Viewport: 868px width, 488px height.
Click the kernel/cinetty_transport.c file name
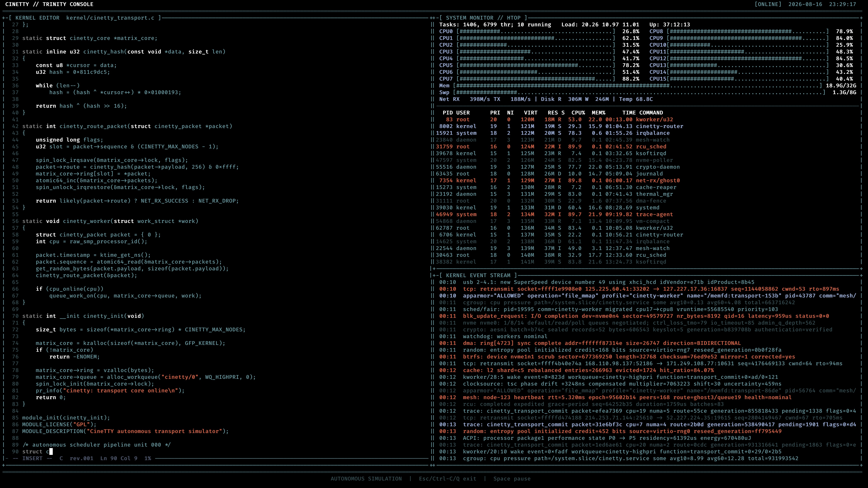[110, 18]
